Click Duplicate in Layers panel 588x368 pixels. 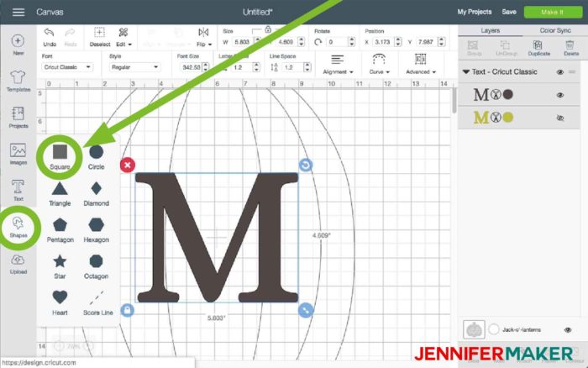coord(538,48)
